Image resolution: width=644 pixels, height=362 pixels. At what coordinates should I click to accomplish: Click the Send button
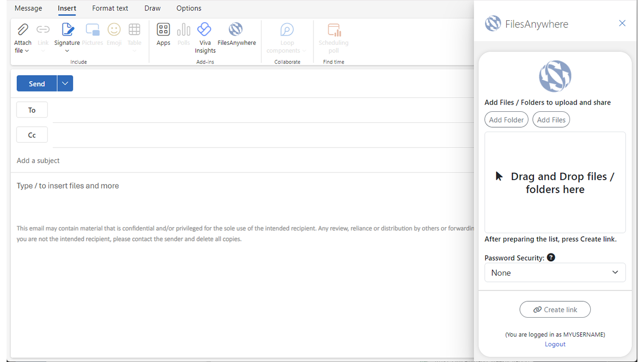pyautogui.click(x=37, y=83)
